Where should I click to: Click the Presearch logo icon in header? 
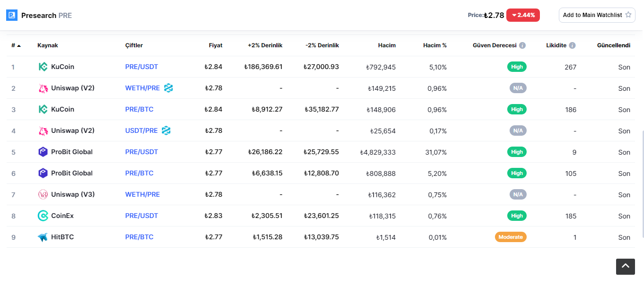coord(12,15)
